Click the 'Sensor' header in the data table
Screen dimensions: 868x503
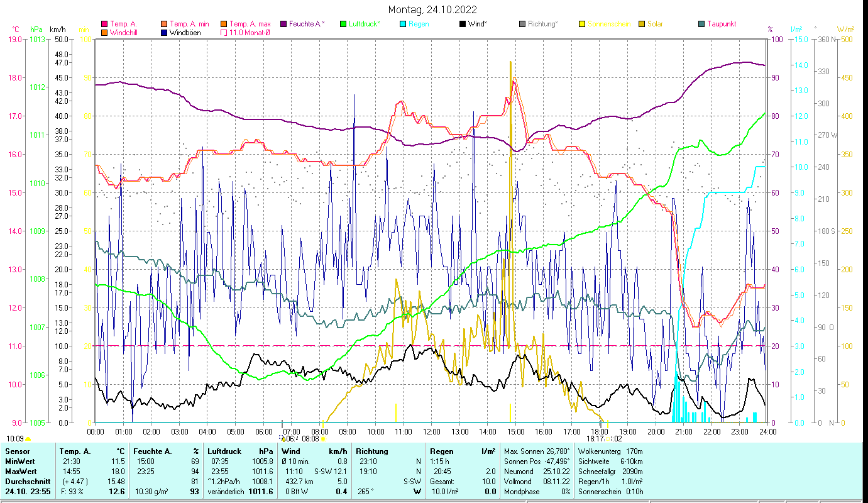tap(17, 451)
